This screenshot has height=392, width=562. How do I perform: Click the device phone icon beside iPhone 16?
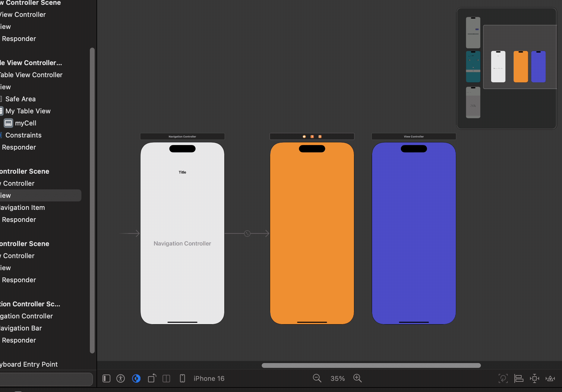click(x=182, y=378)
